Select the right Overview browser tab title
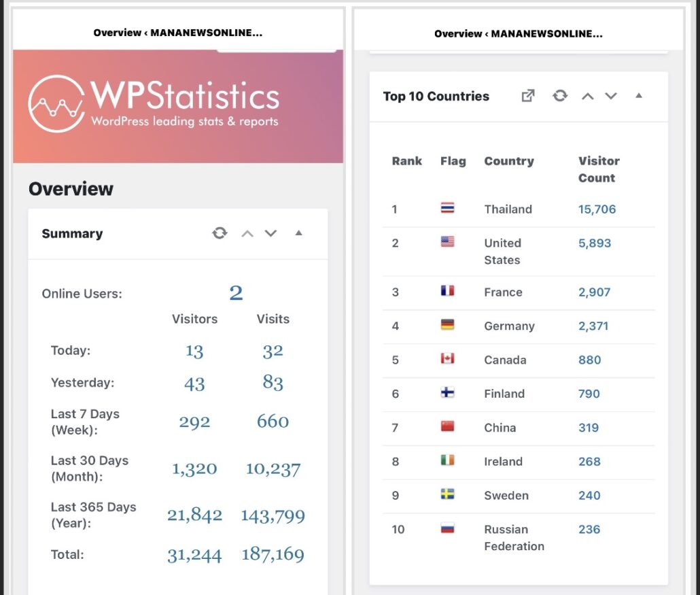This screenshot has width=700, height=595. pos(519,33)
